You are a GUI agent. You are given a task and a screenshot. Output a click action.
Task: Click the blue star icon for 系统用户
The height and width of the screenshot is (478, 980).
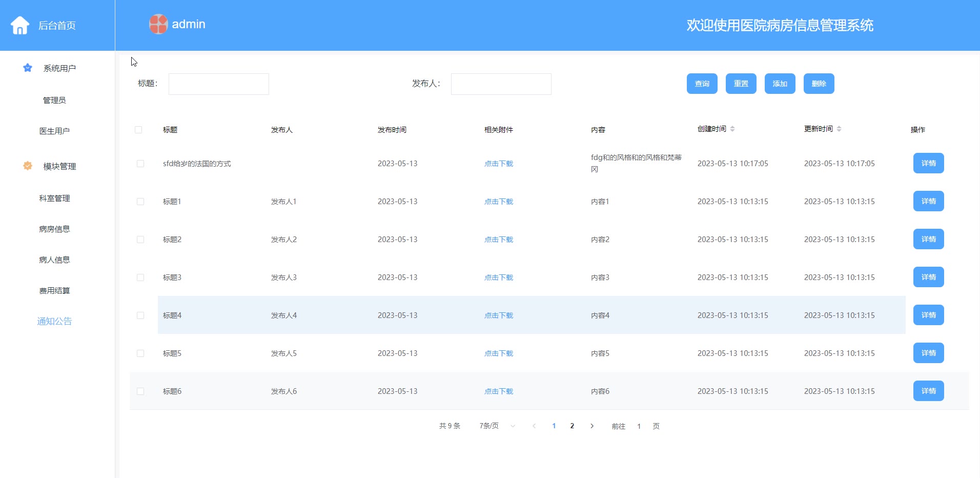(x=28, y=68)
